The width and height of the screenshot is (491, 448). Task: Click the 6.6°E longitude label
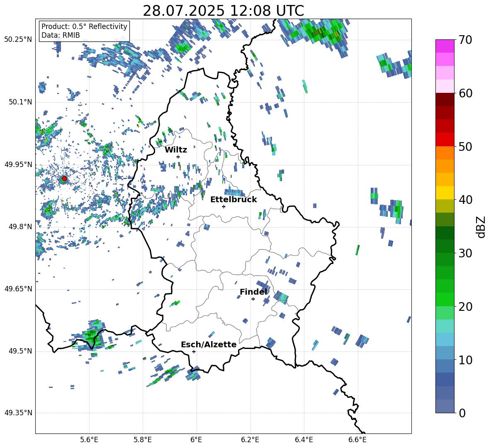tap(357, 440)
